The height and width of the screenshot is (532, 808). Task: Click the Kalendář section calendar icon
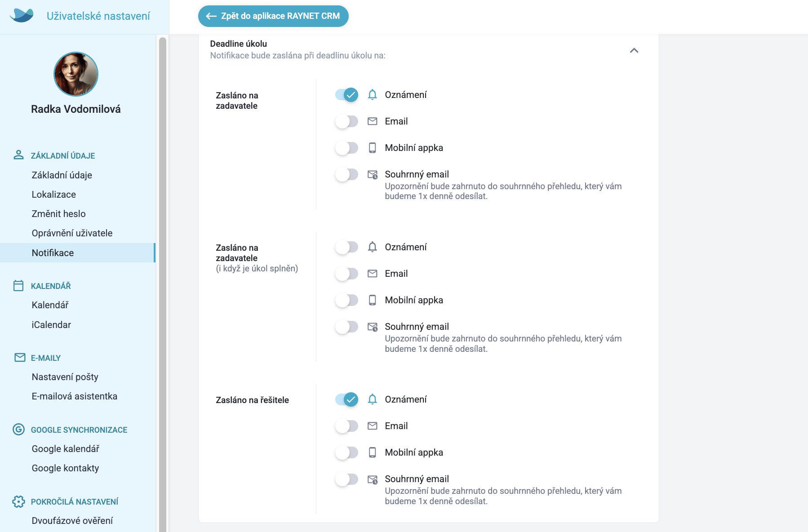click(18, 286)
